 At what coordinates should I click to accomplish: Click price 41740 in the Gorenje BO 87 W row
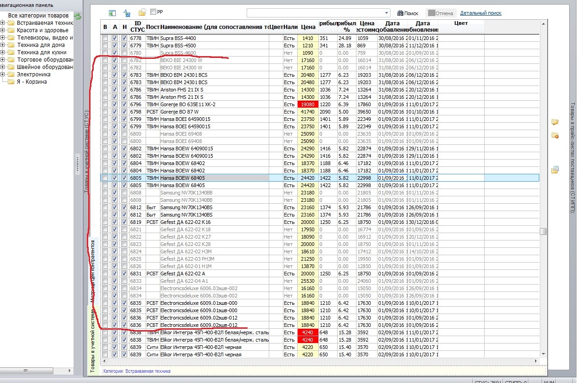[308, 112]
